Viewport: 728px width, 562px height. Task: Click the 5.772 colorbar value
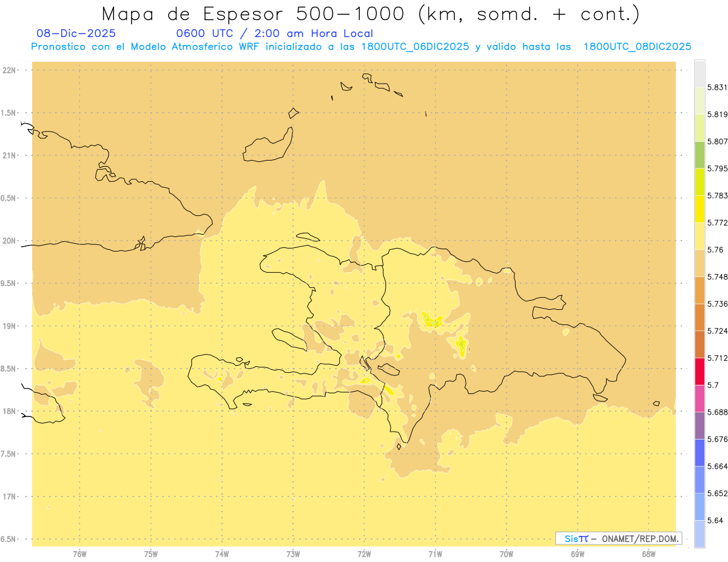[718, 222]
